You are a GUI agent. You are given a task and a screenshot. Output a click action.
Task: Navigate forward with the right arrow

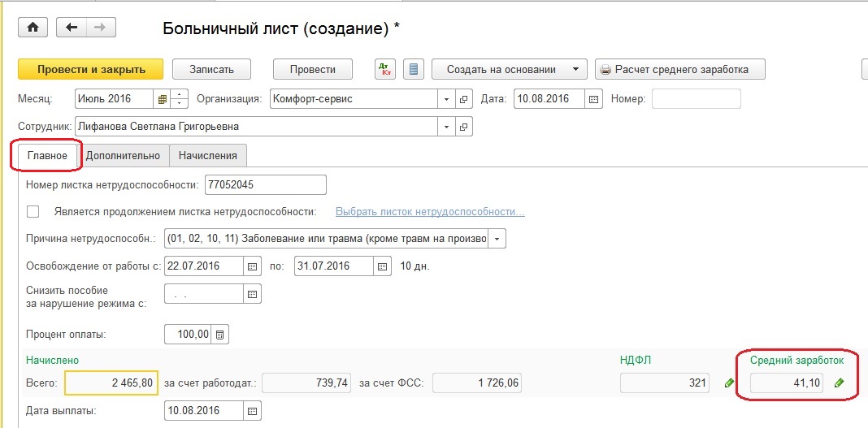point(101,28)
